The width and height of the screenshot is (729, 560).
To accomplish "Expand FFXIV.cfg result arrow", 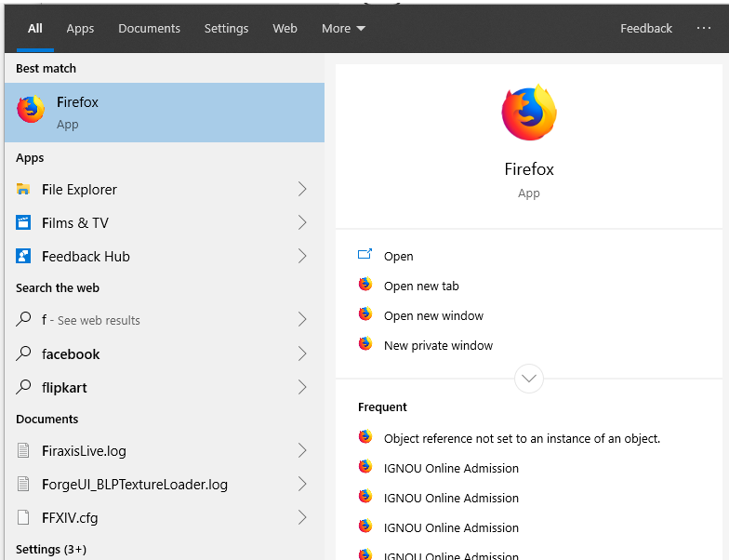I will (302, 517).
